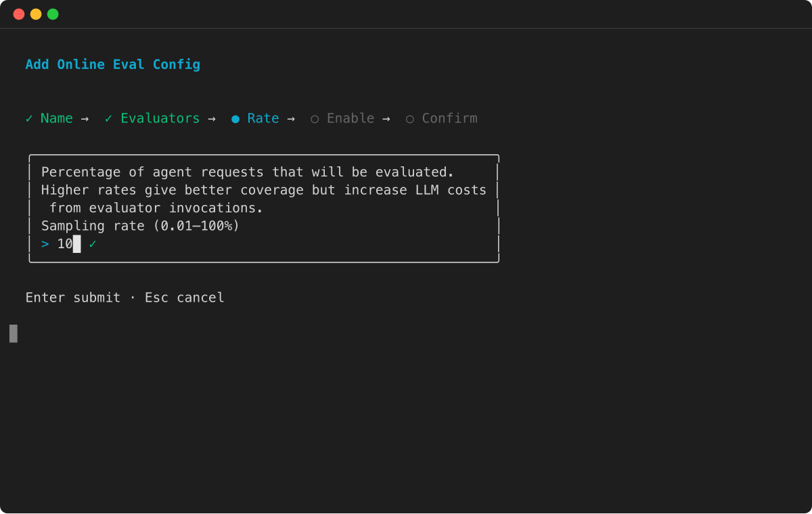The width and height of the screenshot is (812, 514).
Task: Click the Esc cancel hint
Action: click(184, 298)
